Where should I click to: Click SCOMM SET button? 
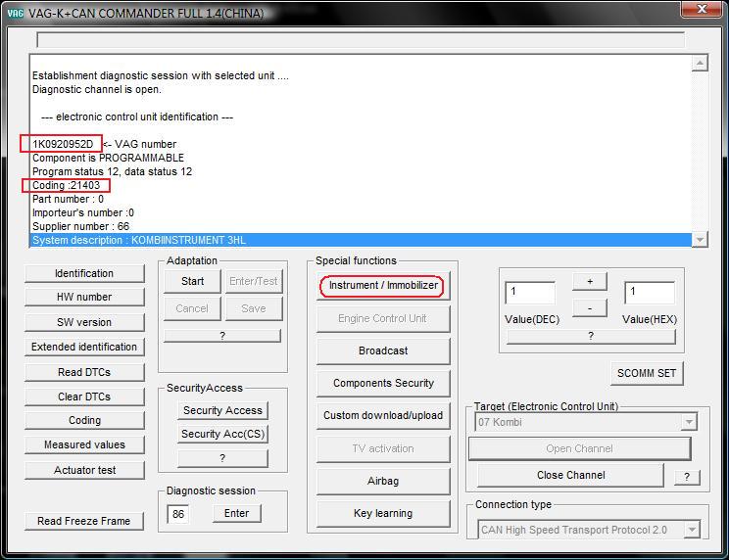point(647,374)
